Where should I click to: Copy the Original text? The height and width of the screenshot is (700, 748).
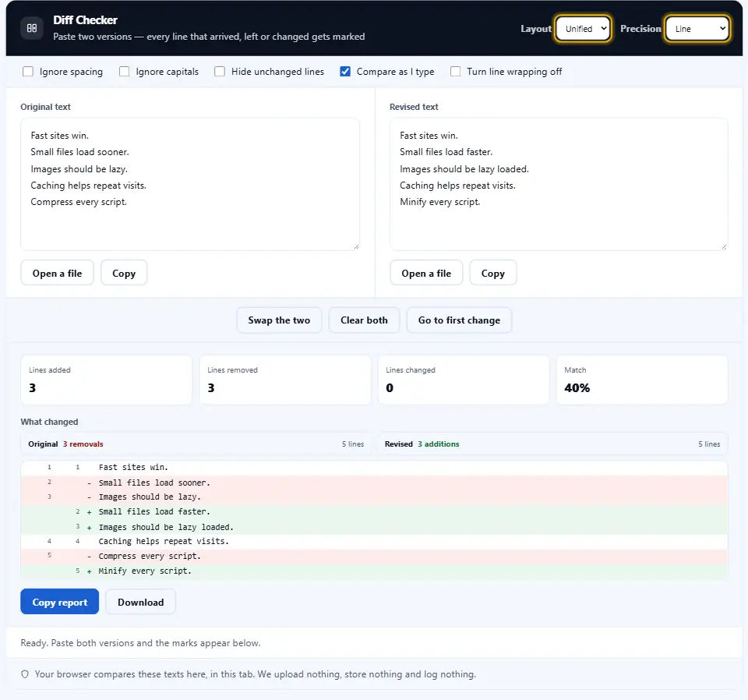tap(124, 273)
